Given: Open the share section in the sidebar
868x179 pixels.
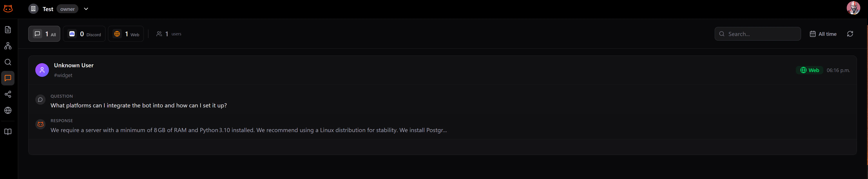Looking at the screenshot, I should click(x=8, y=94).
